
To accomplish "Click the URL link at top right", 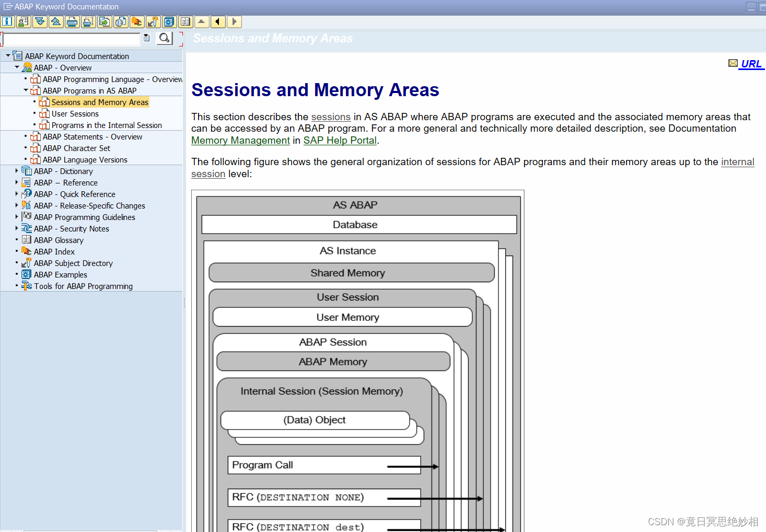I will tap(751, 64).
